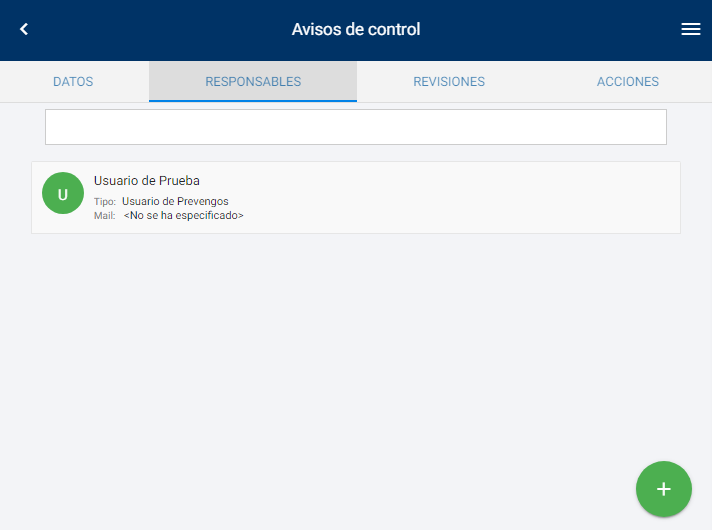Click the Tipo field label
The height and width of the screenshot is (530, 712).
pyautogui.click(x=105, y=202)
